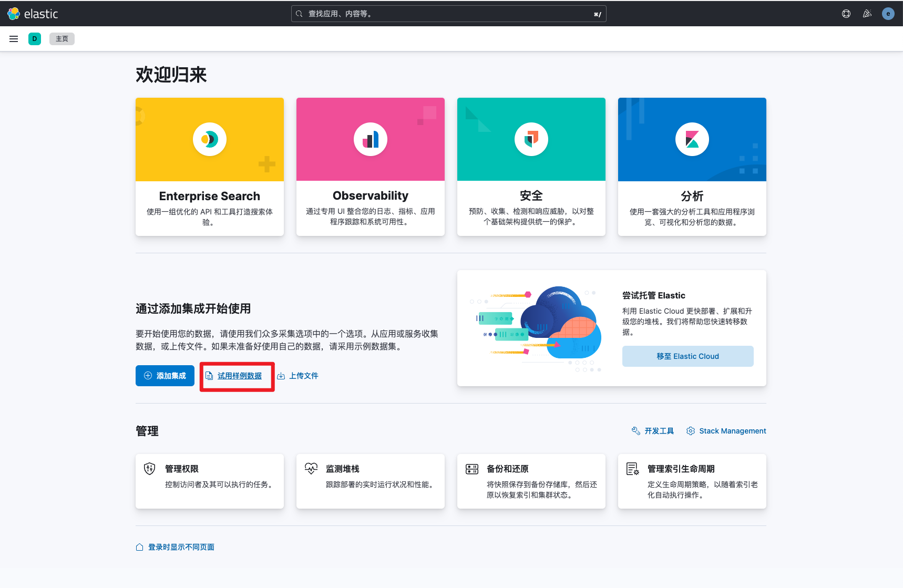The height and width of the screenshot is (588, 903).
Task: Click the shield icon beside 管理权限
Action: (150, 469)
